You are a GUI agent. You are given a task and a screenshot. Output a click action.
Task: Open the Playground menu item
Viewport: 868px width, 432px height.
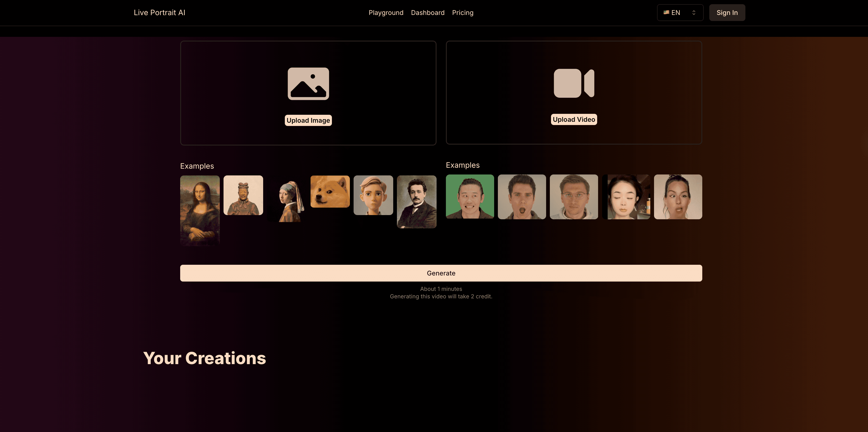pos(386,12)
